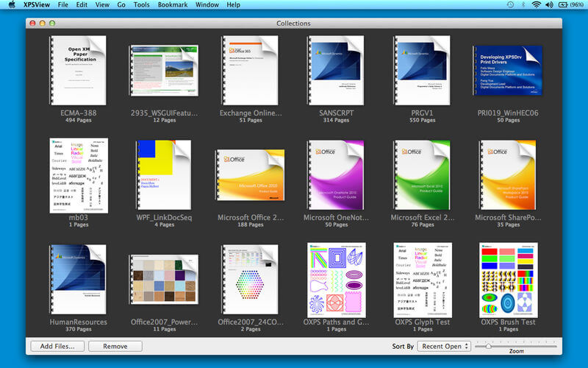The image size is (588, 368).
Task: Open the WPF_LinkDocSeq document thumbnail
Action: (x=164, y=174)
